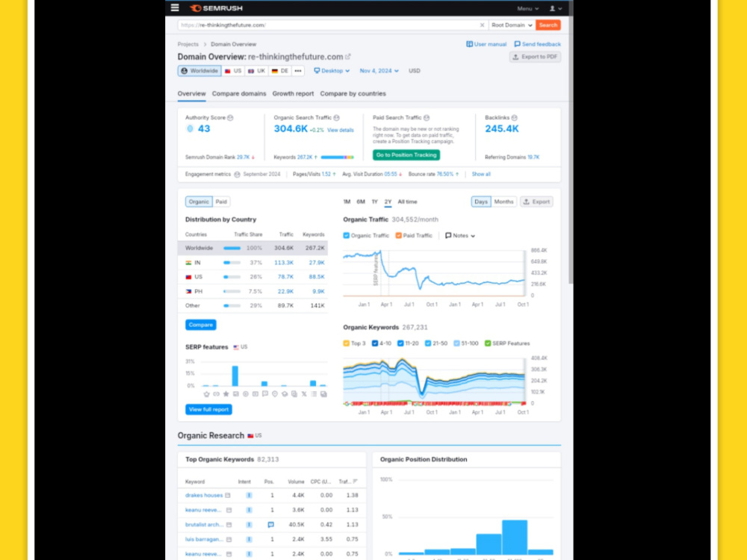
Task: Click SERP icon for drakes houses
Action: 228,495
